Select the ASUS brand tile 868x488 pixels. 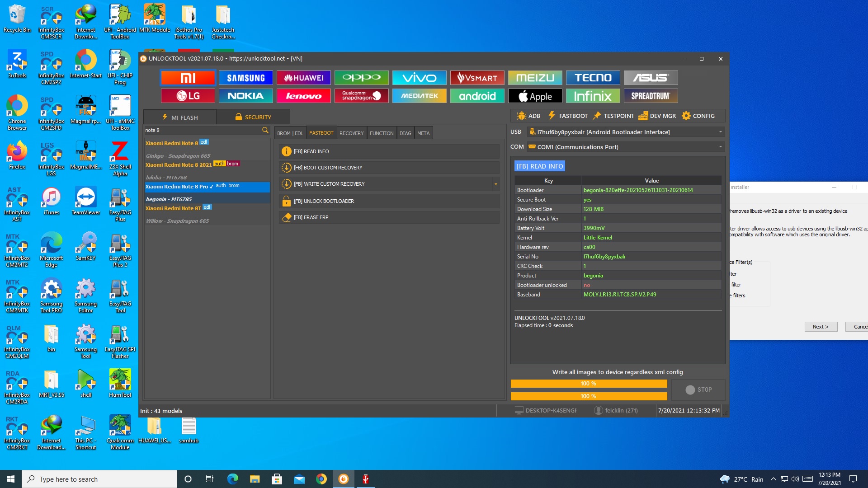pyautogui.click(x=651, y=78)
